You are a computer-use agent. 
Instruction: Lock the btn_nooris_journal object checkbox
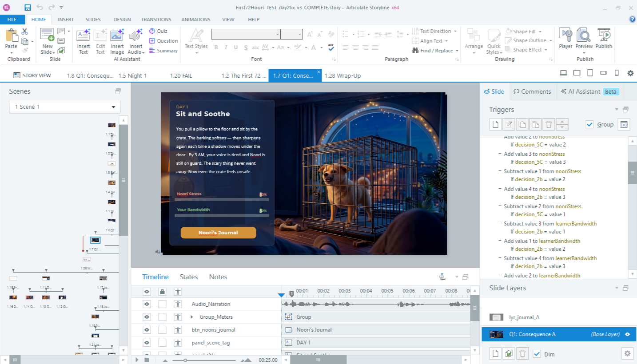(163, 330)
